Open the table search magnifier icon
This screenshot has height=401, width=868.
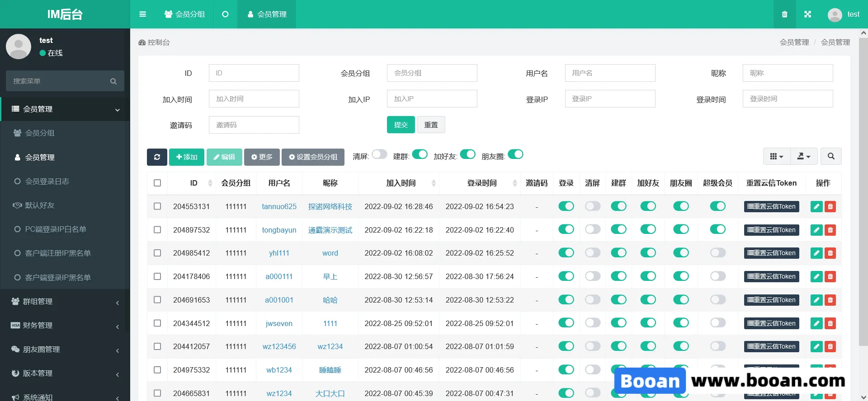point(831,156)
